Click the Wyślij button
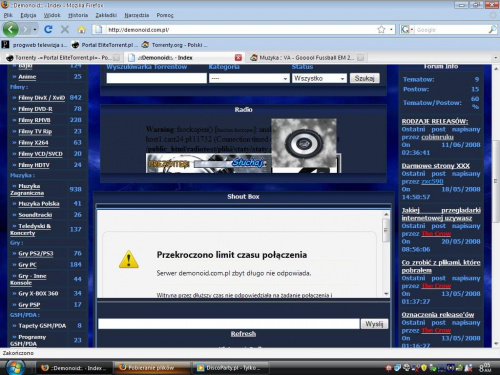 coord(374,324)
